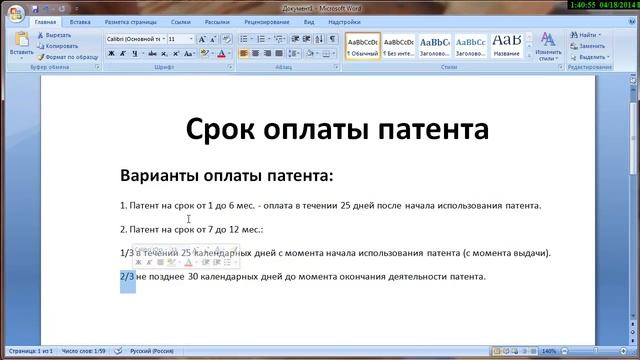Switch to the Рецензирование tab

coord(267,22)
